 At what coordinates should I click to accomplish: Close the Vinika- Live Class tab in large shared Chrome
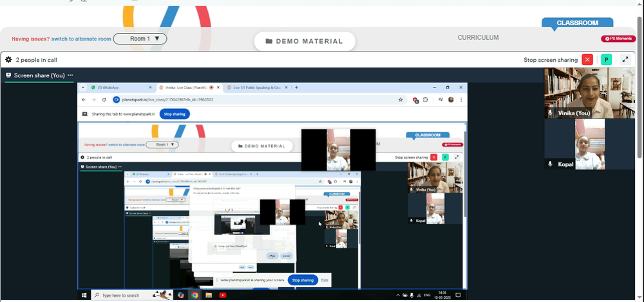click(x=218, y=88)
